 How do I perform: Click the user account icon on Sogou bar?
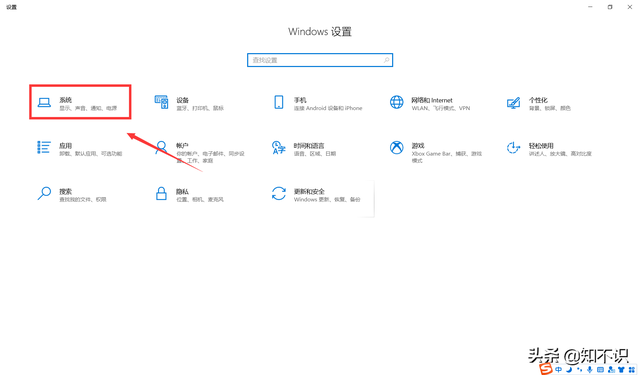[611, 370]
